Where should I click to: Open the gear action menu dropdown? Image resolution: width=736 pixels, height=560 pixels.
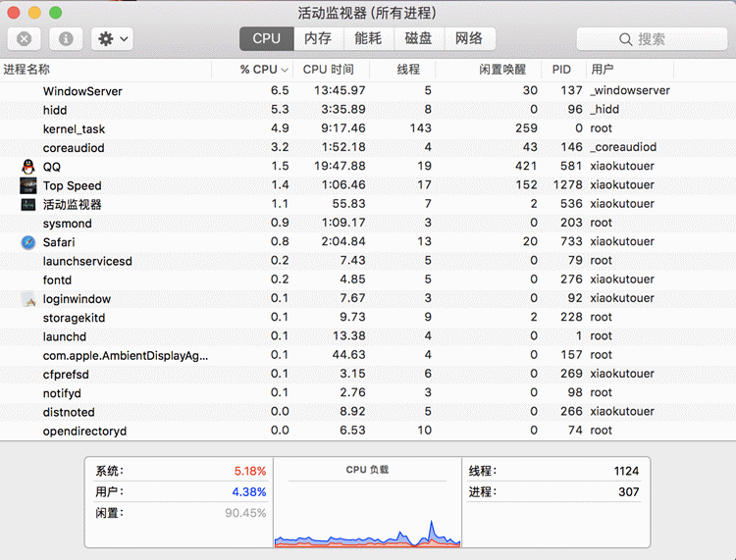[x=112, y=38]
